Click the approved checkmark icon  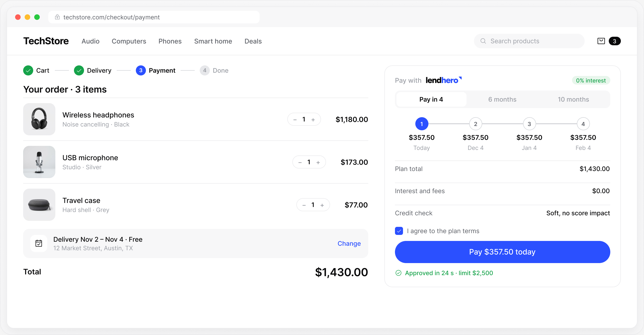pos(398,273)
